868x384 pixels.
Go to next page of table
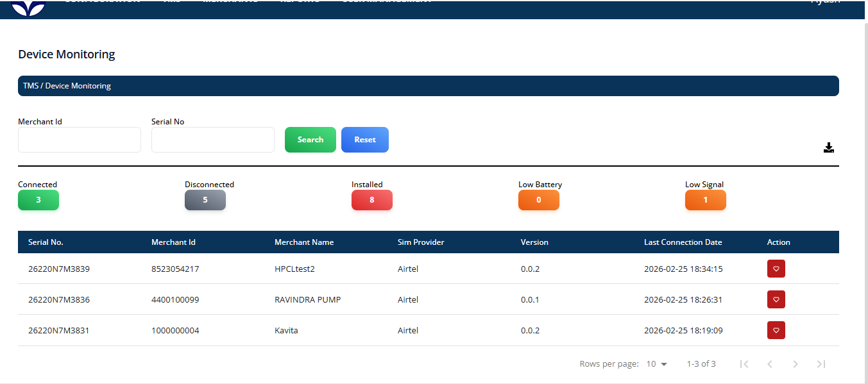pos(796,364)
